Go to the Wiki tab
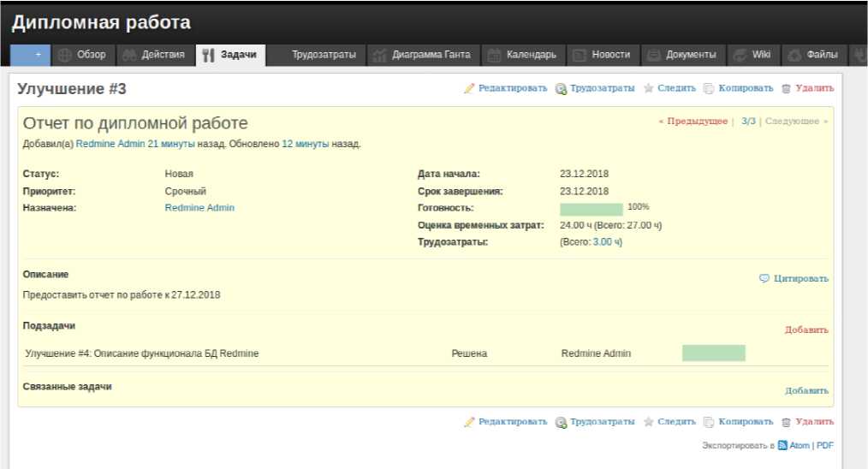The width and height of the screenshot is (868, 469). pos(752,55)
